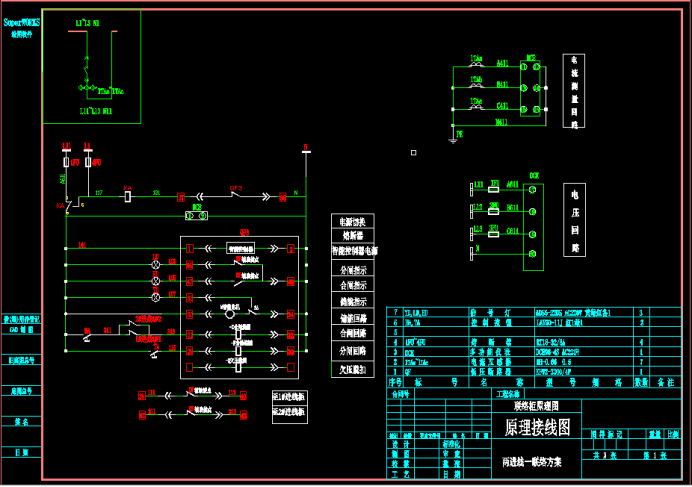Select the 1号进线柜 label box
The height and width of the screenshot is (487, 692).
coord(290,397)
